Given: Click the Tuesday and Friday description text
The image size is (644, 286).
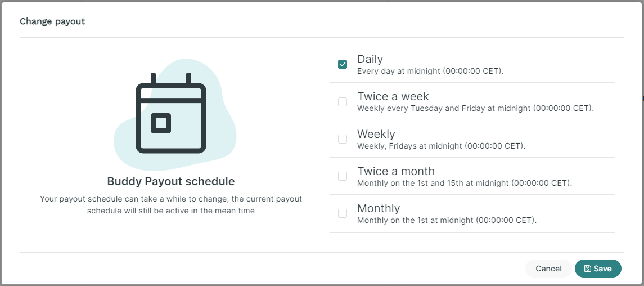Looking at the screenshot, I should [x=476, y=109].
